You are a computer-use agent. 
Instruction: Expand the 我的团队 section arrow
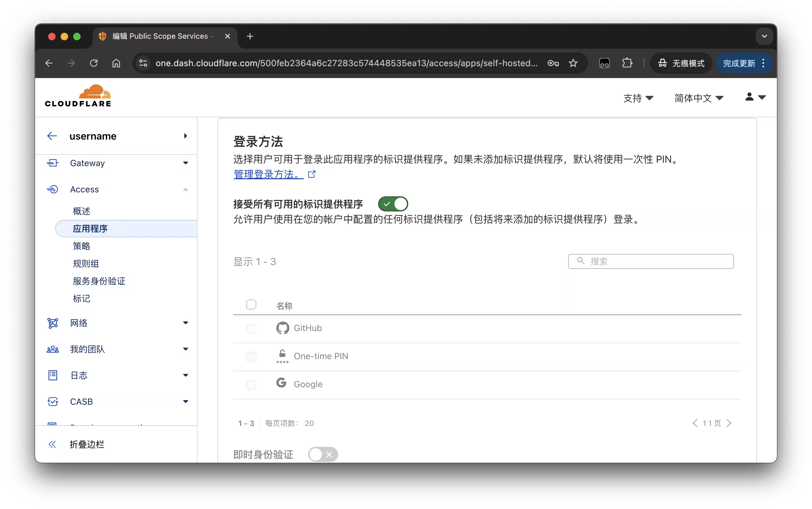(185, 349)
